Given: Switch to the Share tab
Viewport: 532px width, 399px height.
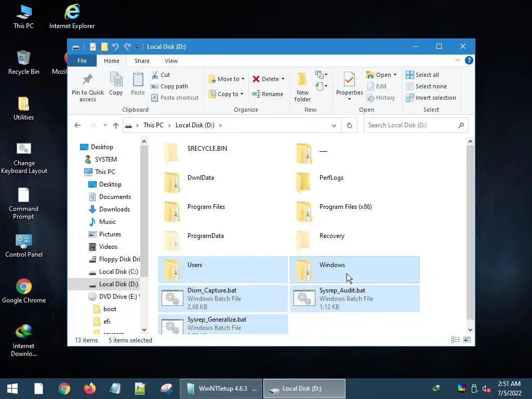Looking at the screenshot, I should pos(142,61).
